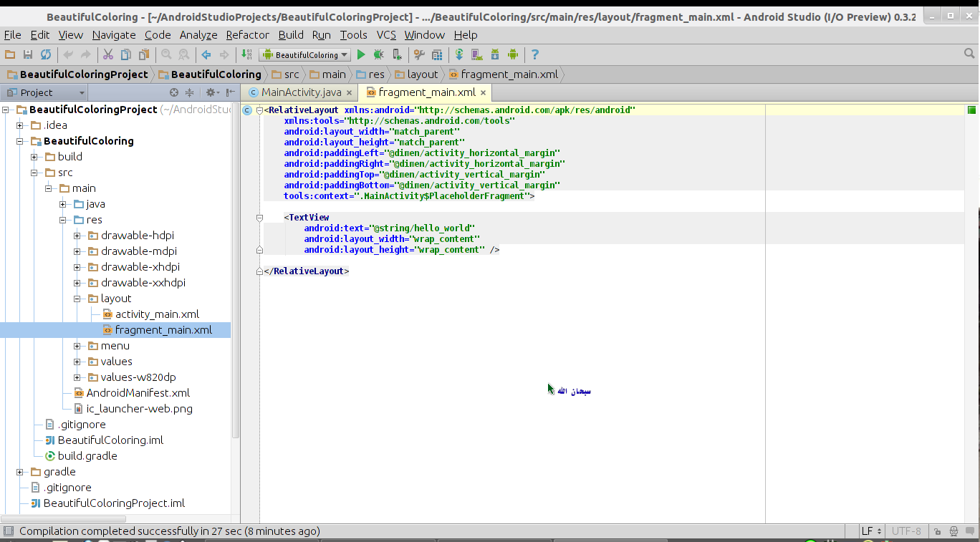The width and height of the screenshot is (980, 542).
Task: Open the Project Structure icon
Action: 438,54
